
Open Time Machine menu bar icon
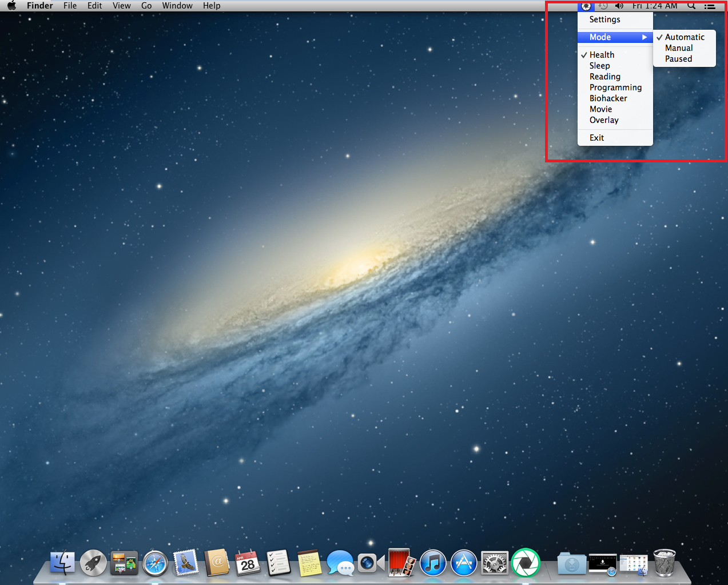tap(603, 6)
